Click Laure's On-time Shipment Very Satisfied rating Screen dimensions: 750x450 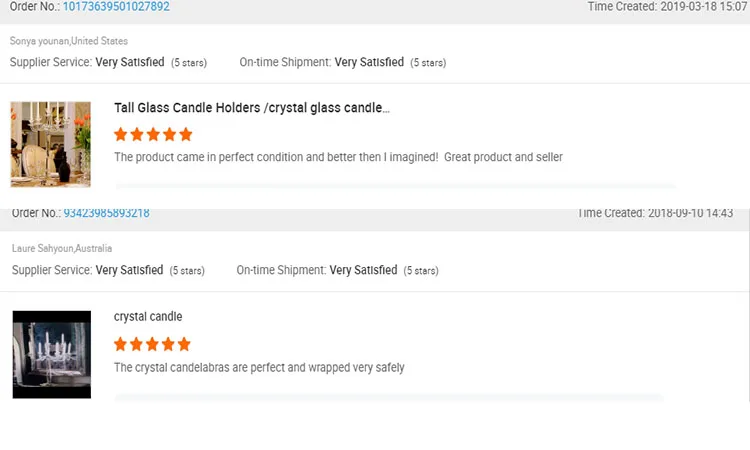tap(363, 270)
